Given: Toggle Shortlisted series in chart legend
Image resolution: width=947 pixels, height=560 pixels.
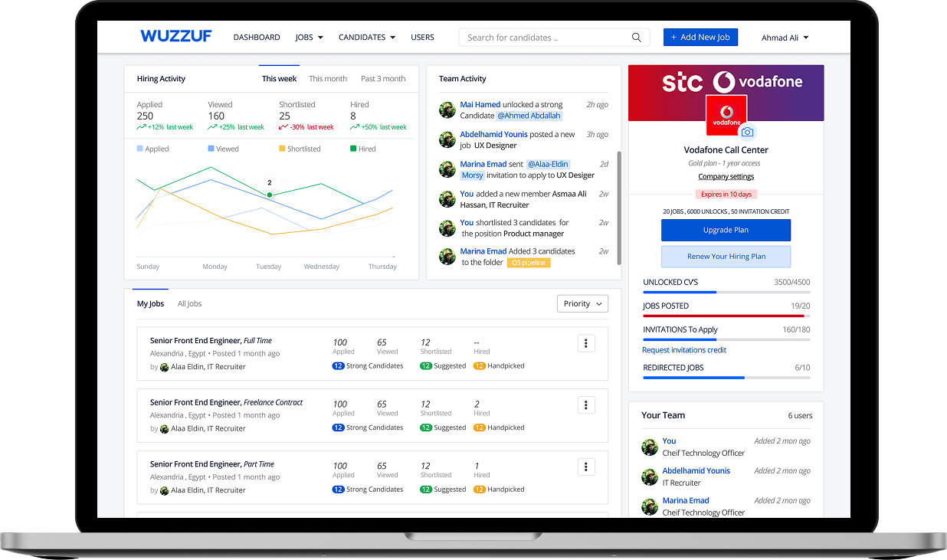Looking at the screenshot, I should [x=300, y=149].
